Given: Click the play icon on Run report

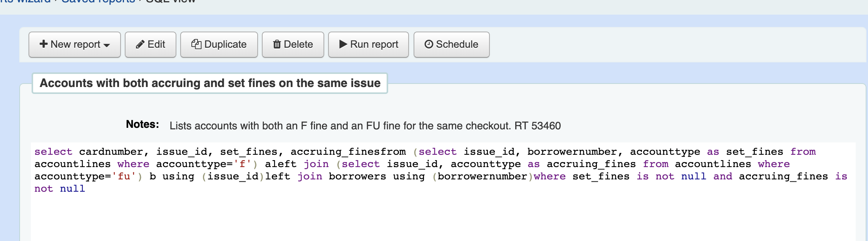Looking at the screenshot, I should [x=343, y=44].
